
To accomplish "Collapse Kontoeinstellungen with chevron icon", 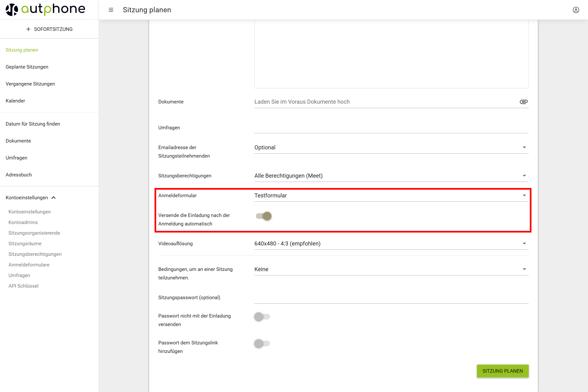I will pyautogui.click(x=53, y=197).
